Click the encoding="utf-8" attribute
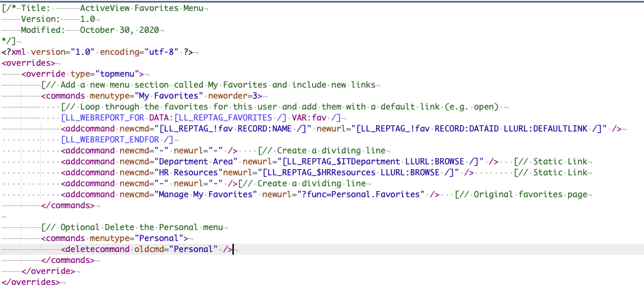 139,52
